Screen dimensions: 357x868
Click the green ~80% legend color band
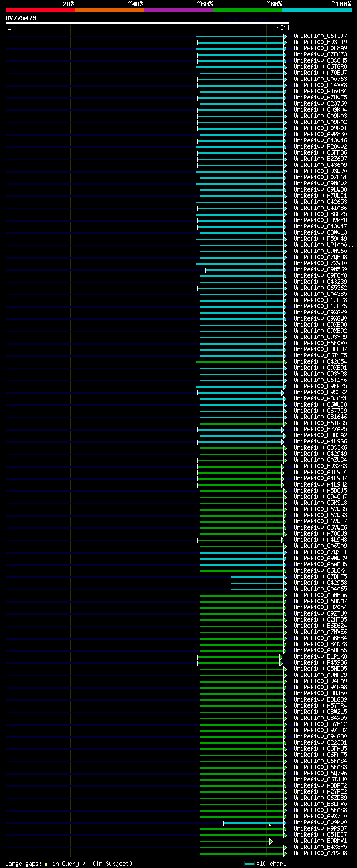[247, 10]
